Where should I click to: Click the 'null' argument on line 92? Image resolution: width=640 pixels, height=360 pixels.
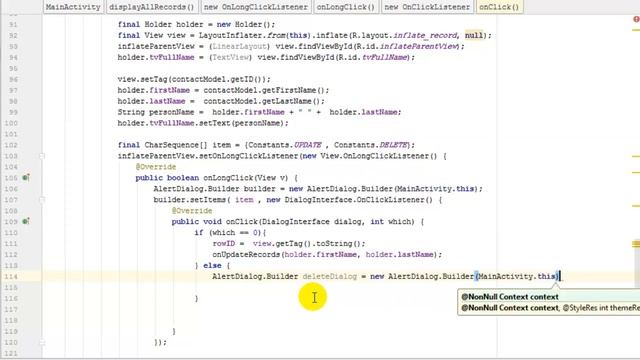[x=474, y=36]
